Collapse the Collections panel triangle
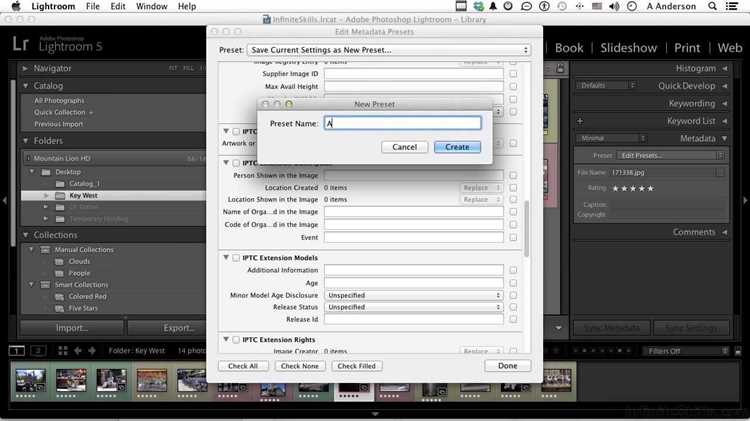This screenshot has height=421, width=750. [26, 235]
